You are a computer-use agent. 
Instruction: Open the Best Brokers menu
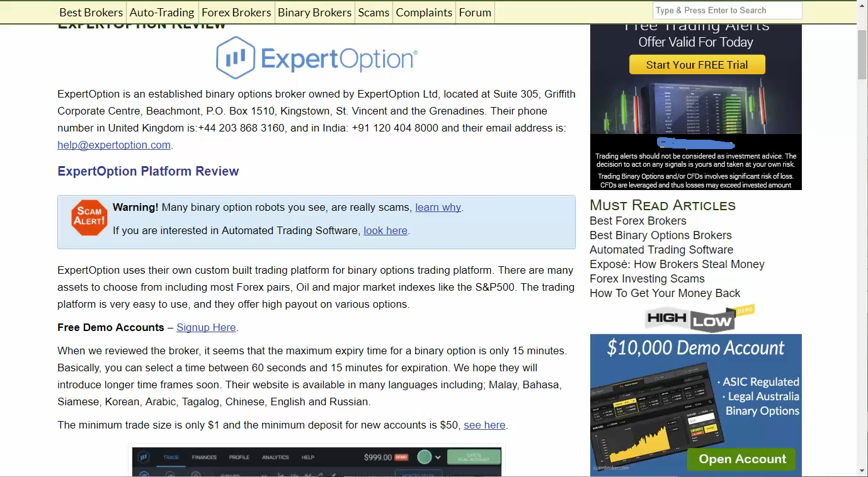point(91,12)
